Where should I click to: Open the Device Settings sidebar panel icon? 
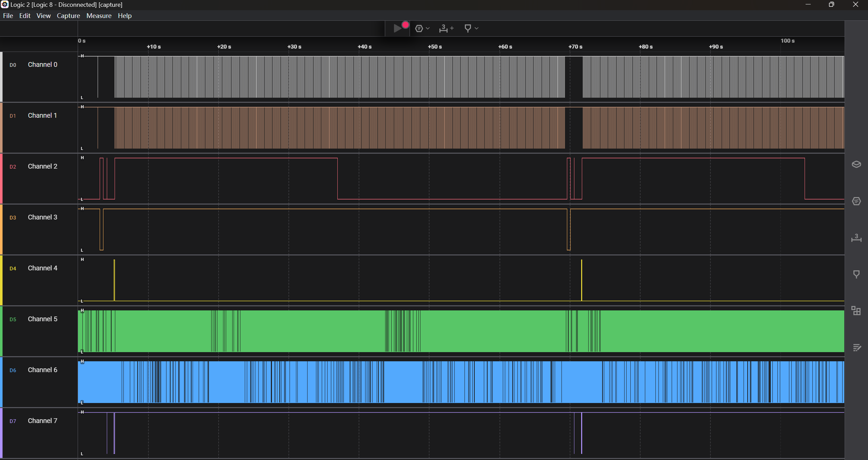click(x=856, y=165)
